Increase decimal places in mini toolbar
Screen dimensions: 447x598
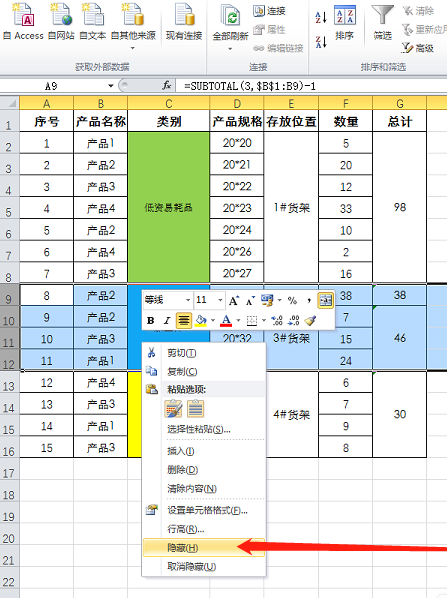tap(277, 320)
